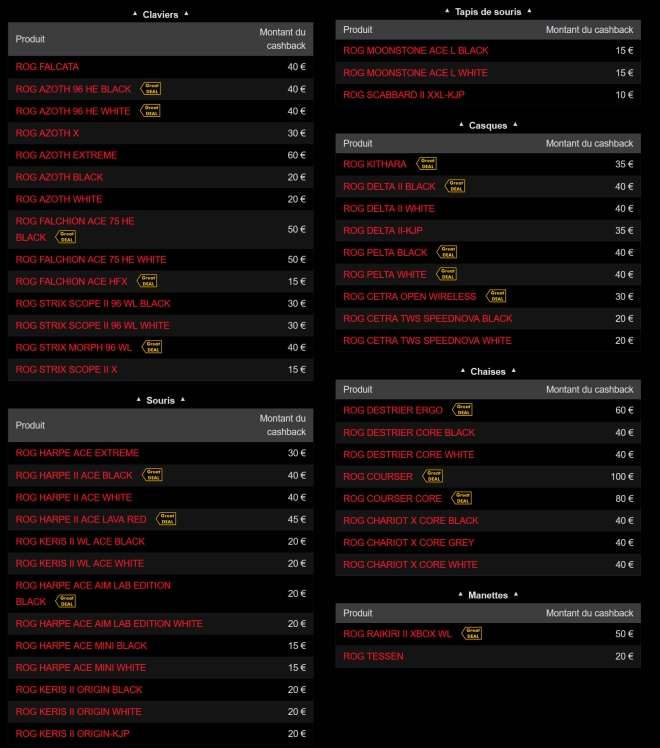Click Great Deal badge beside ROG KITHARA
This screenshot has width=660, height=748.
427,164
